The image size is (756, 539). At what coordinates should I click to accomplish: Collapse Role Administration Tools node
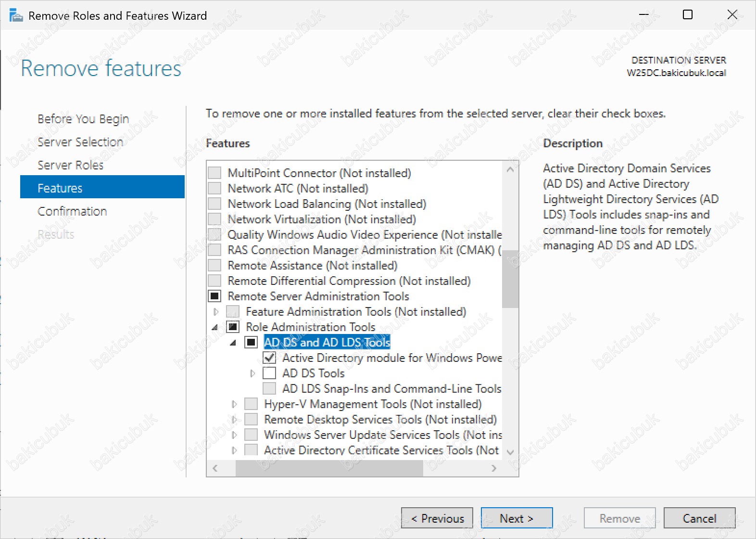(215, 327)
